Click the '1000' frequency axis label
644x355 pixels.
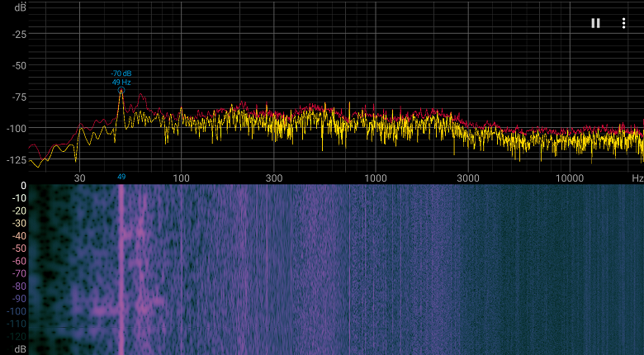[x=376, y=177]
